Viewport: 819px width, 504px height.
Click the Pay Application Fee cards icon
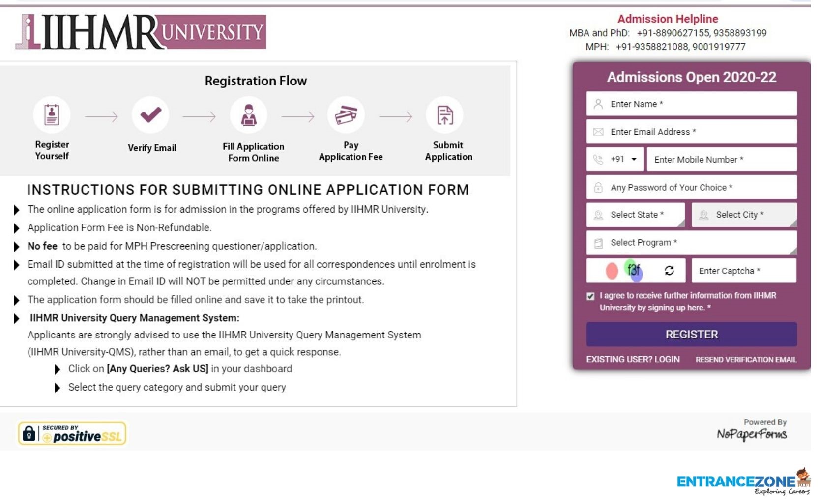point(346,115)
